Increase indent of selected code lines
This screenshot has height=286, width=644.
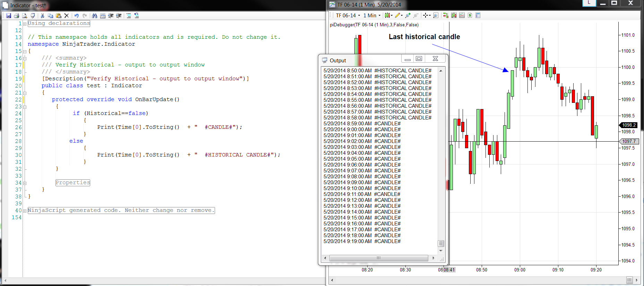(x=119, y=16)
